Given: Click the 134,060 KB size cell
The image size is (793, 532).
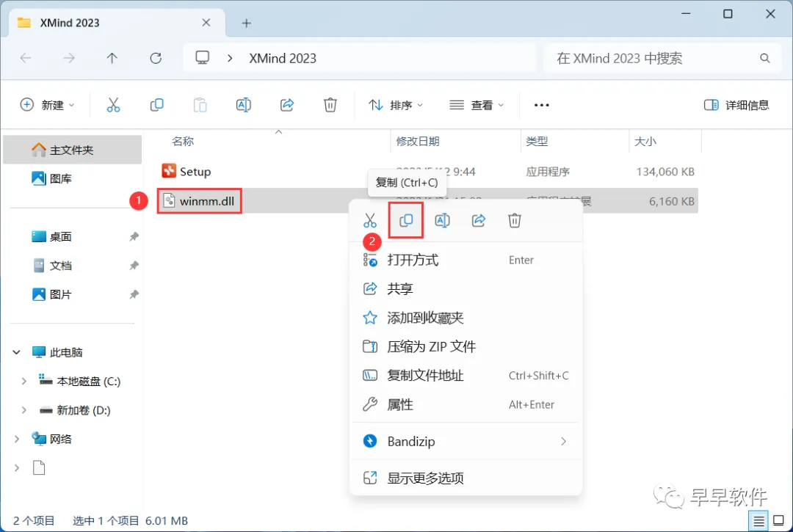Looking at the screenshot, I should tap(665, 172).
